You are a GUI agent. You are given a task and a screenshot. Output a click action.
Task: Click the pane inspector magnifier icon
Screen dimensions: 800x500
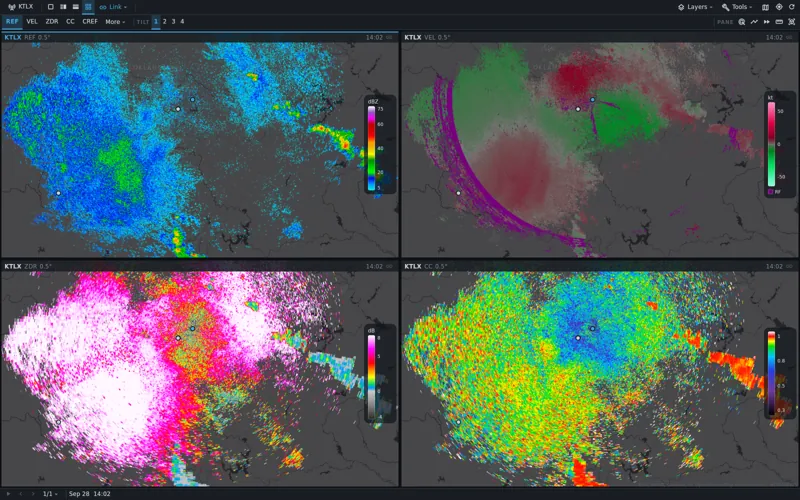coord(742,22)
